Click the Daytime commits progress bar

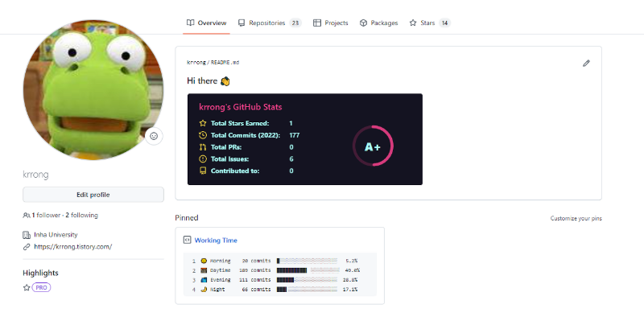click(x=308, y=270)
